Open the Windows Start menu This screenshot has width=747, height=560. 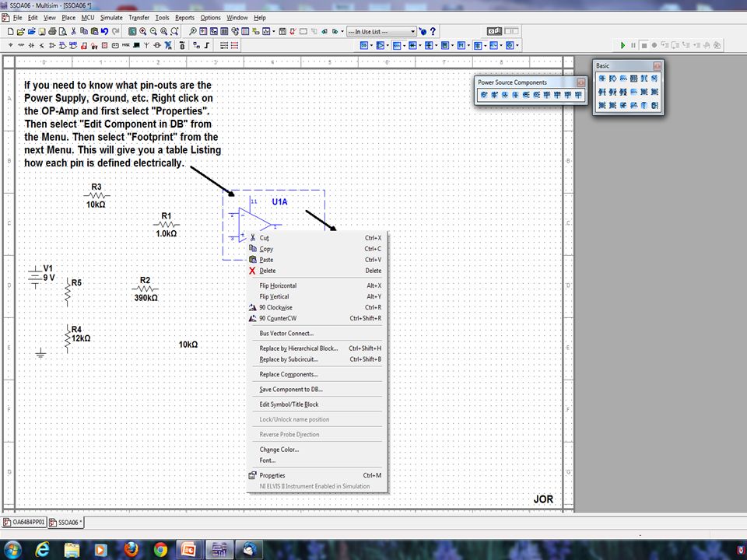coord(12,550)
